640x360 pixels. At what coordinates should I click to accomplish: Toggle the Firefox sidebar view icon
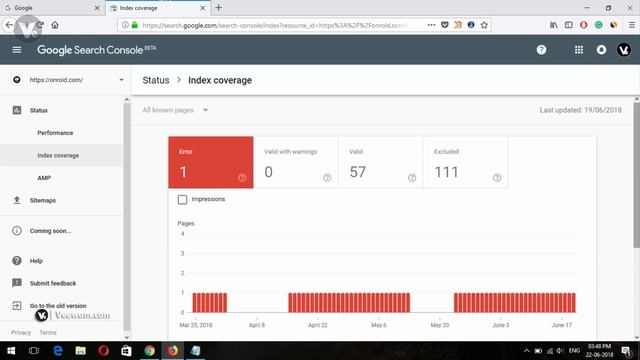point(569,25)
